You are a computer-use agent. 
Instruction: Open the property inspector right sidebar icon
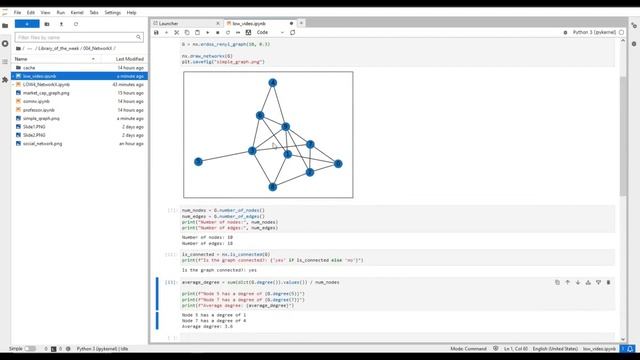coord(634,25)
